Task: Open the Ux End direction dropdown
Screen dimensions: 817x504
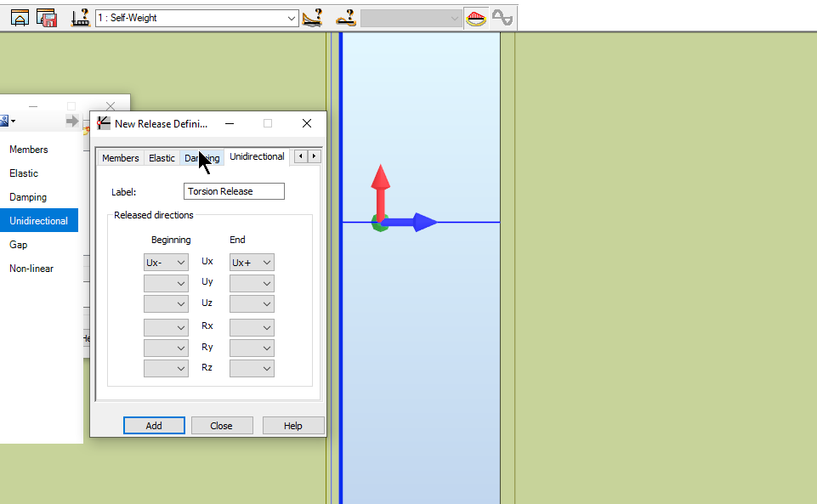Action: [252, 262]
